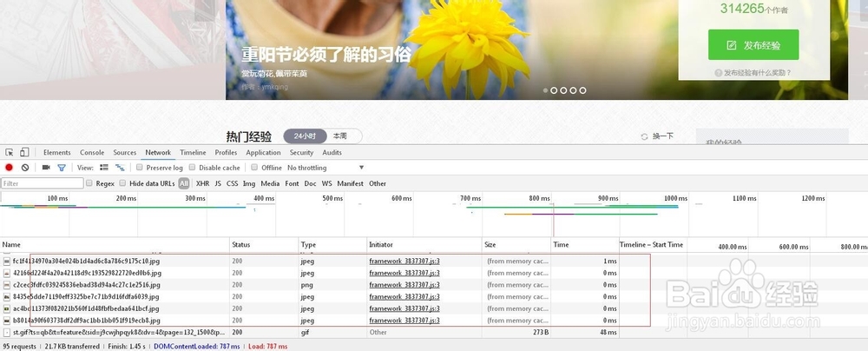The height and width of the screenshot is (351, 868).
Task: Open initiator link for fc1f4134970a304e row
Action: (x=404, y=261)
